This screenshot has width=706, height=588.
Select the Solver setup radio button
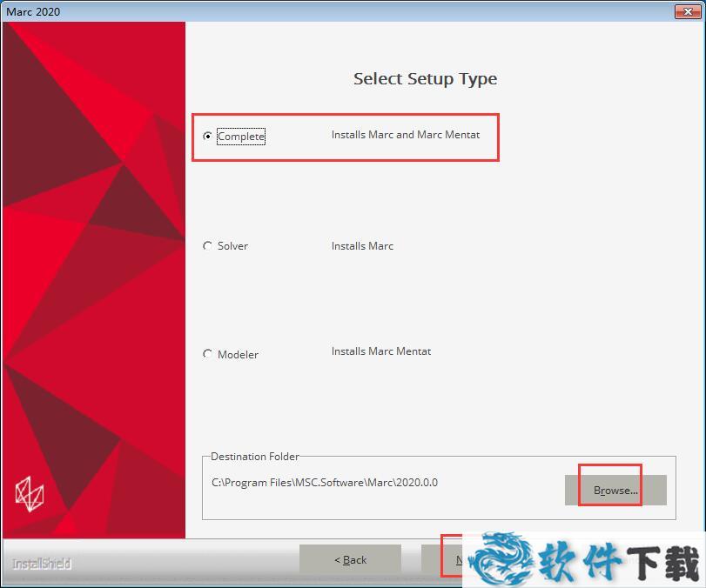(207, 246)
